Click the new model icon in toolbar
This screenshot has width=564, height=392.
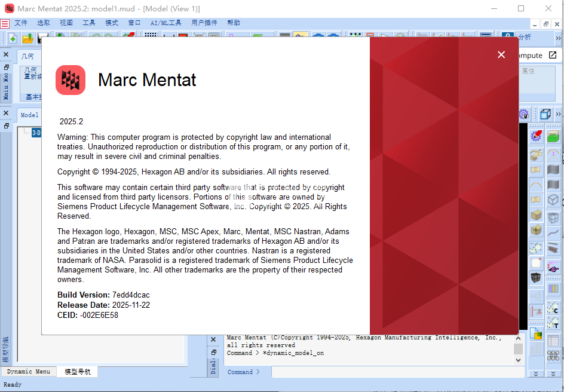[x=12, y=38]
